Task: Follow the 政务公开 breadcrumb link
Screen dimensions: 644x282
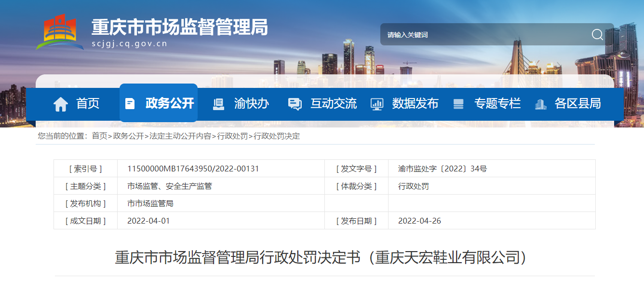Action: click(x=128, y=136)
